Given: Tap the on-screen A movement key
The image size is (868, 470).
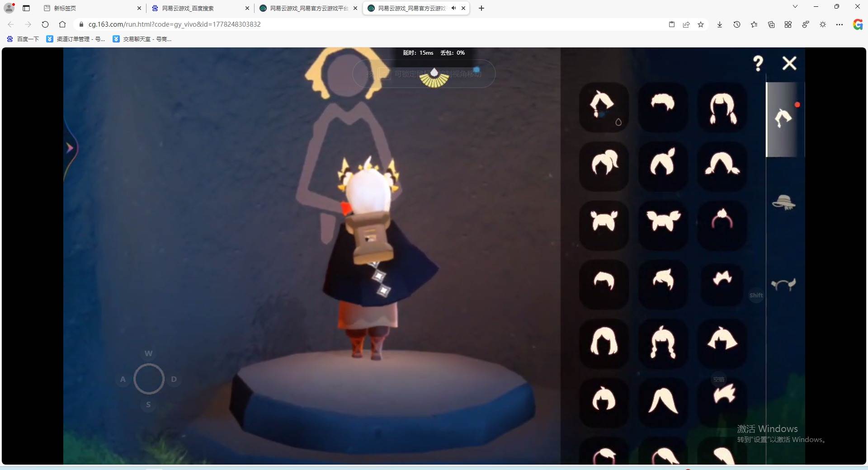Looking at the screenshot, I should coord(123,379).
